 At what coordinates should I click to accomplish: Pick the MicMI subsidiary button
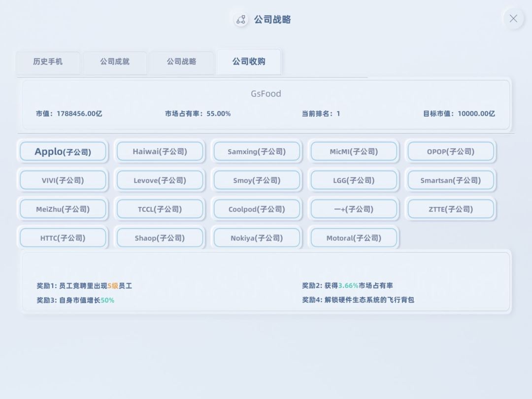point(354,151)
